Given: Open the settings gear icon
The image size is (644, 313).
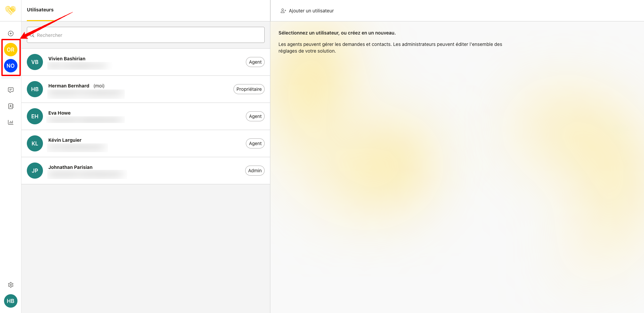Looking at the screenshot, I should tap(11, 285).
